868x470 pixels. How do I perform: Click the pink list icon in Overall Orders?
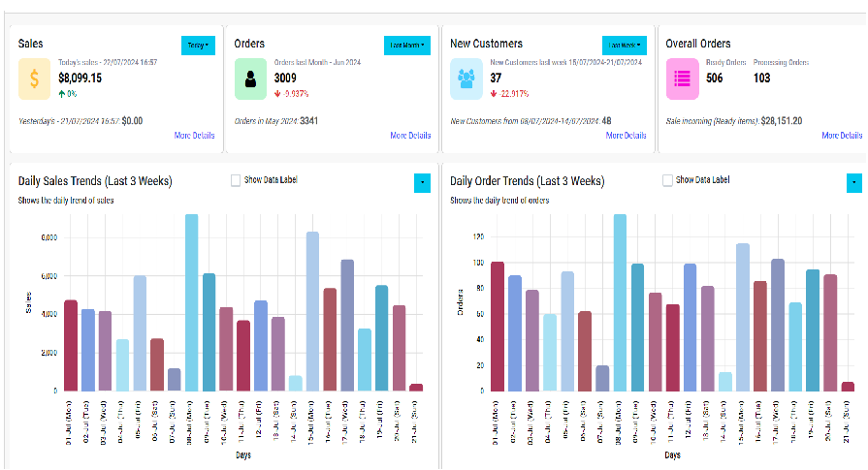coord(682,79)
